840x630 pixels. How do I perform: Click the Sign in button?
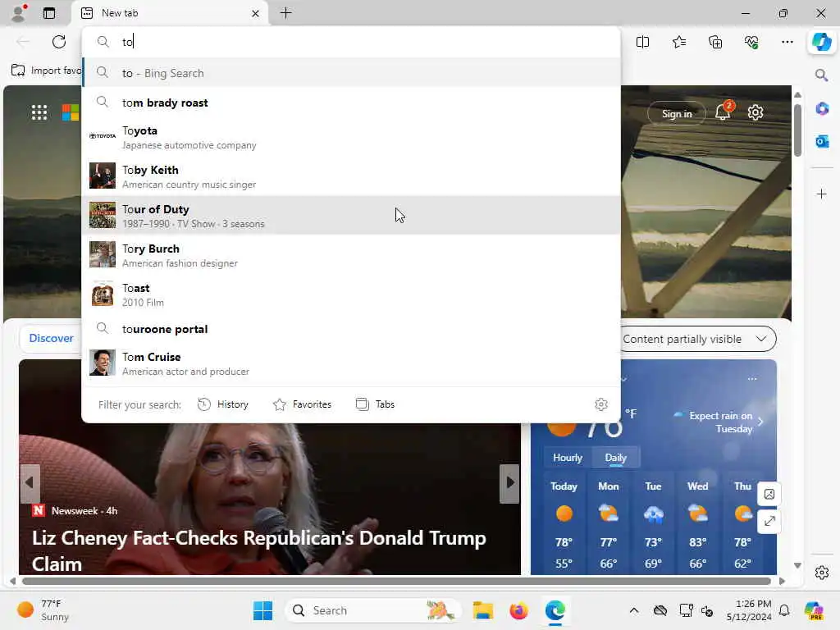[677, 113]
